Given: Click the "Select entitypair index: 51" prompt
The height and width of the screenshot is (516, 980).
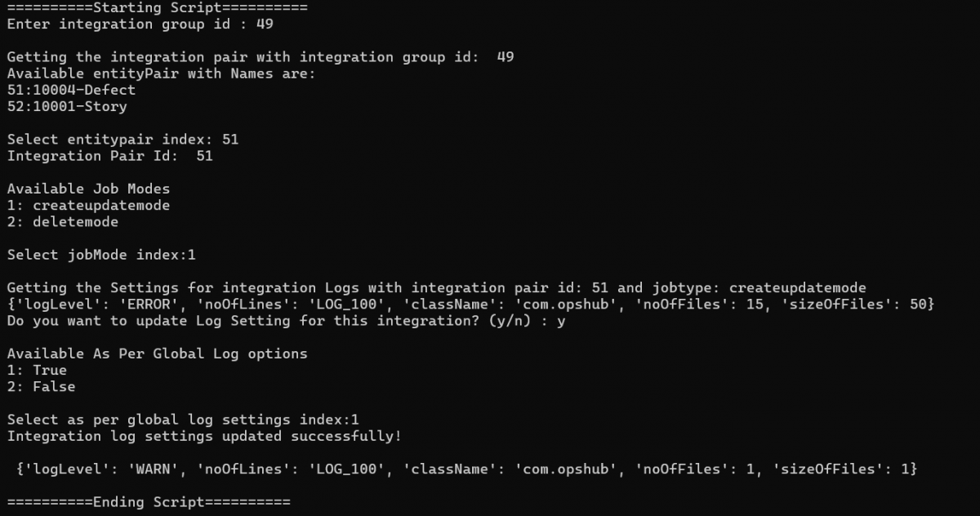Looking at the screenshot, I should tap(122, 140).
